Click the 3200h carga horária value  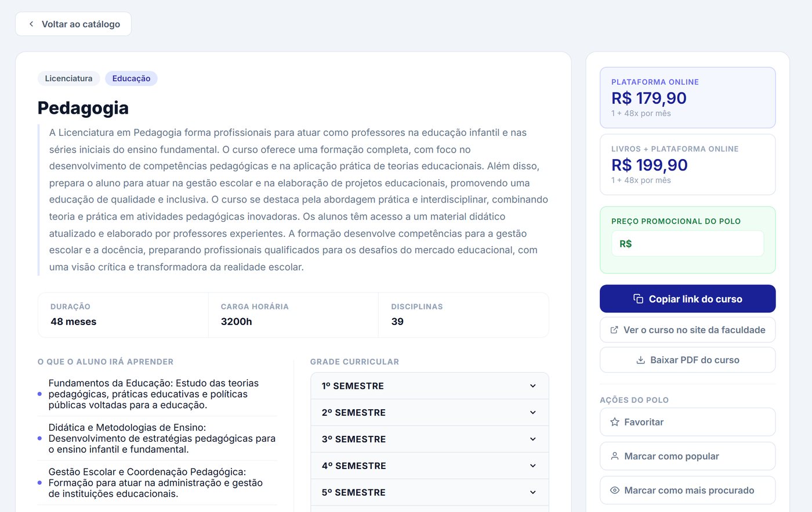click(237, 322)
